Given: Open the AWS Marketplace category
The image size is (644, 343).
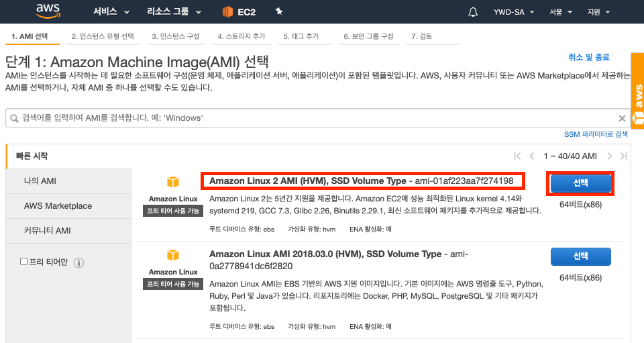Looking at the screenshot, I should (x=69, y=206).
